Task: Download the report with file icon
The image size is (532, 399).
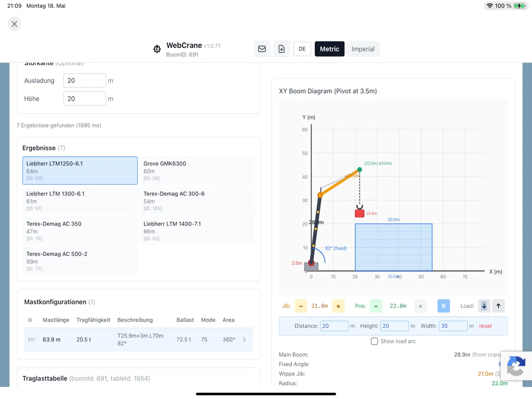Action: click(282, 49)
